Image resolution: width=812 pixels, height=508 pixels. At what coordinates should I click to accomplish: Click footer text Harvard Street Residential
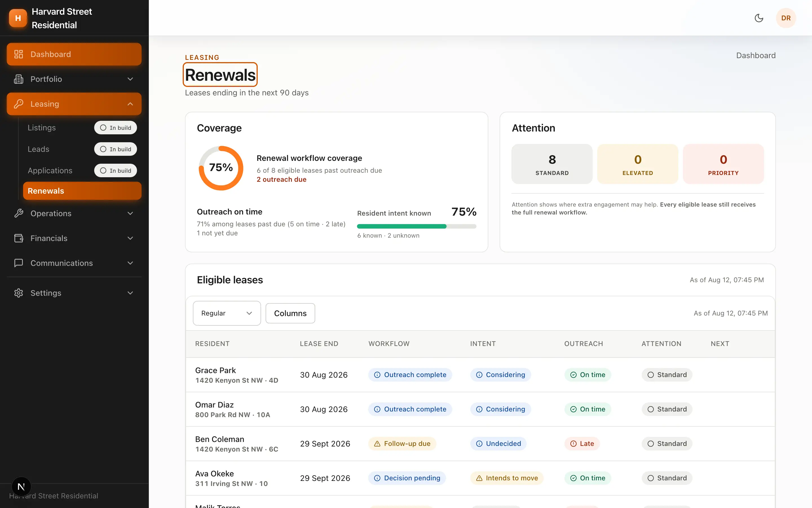click(x=54, y=496)
